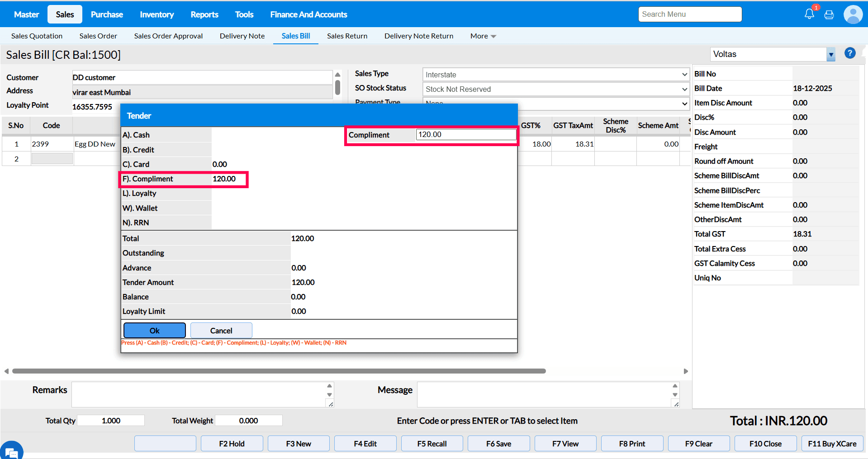868x459 pixels.
Task: Expand the Voltas company dropdown
Action: coord(830,55)
